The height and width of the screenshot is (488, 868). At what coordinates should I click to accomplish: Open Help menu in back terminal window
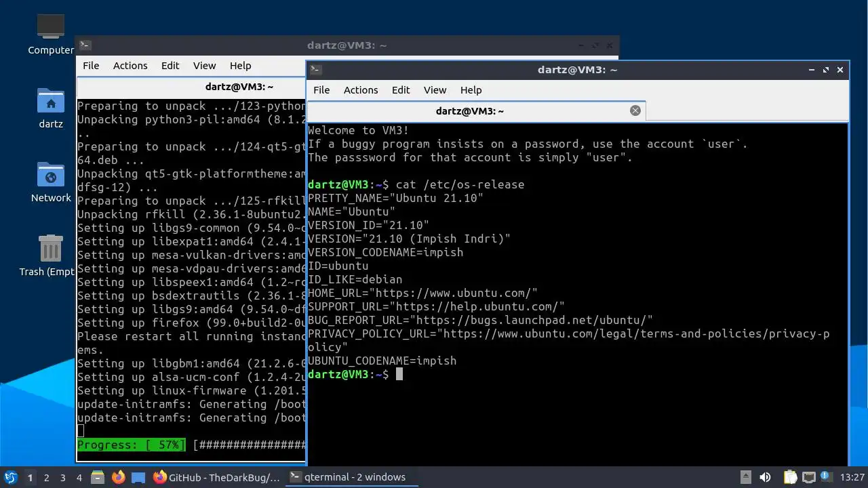[240, 66]
